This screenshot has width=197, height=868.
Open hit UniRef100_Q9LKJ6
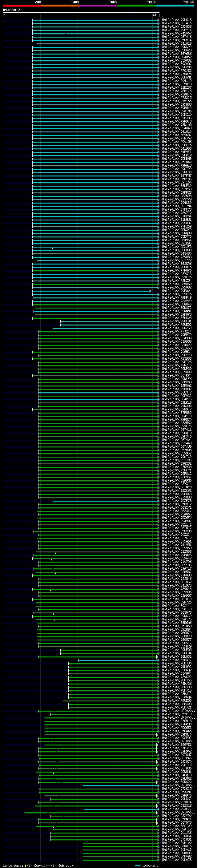click(177, 20)
